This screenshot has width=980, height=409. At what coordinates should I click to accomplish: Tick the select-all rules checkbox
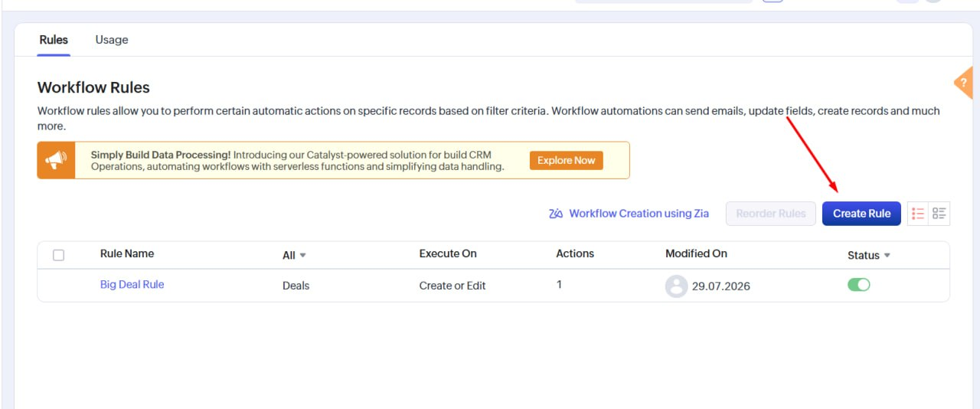pyautogui.click(x=58, y=255)
